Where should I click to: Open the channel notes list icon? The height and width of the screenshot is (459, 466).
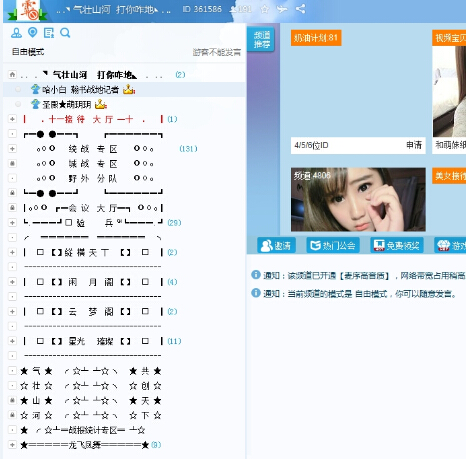click(49, 33)
